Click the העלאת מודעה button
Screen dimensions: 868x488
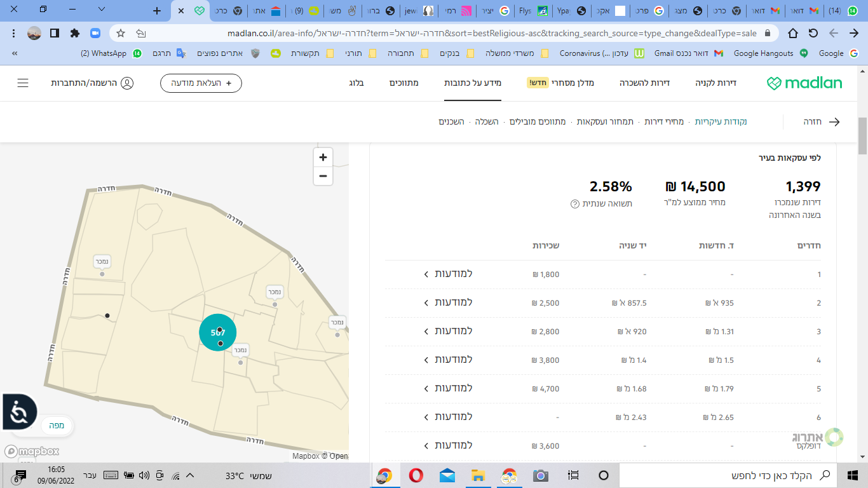(201, 83)
